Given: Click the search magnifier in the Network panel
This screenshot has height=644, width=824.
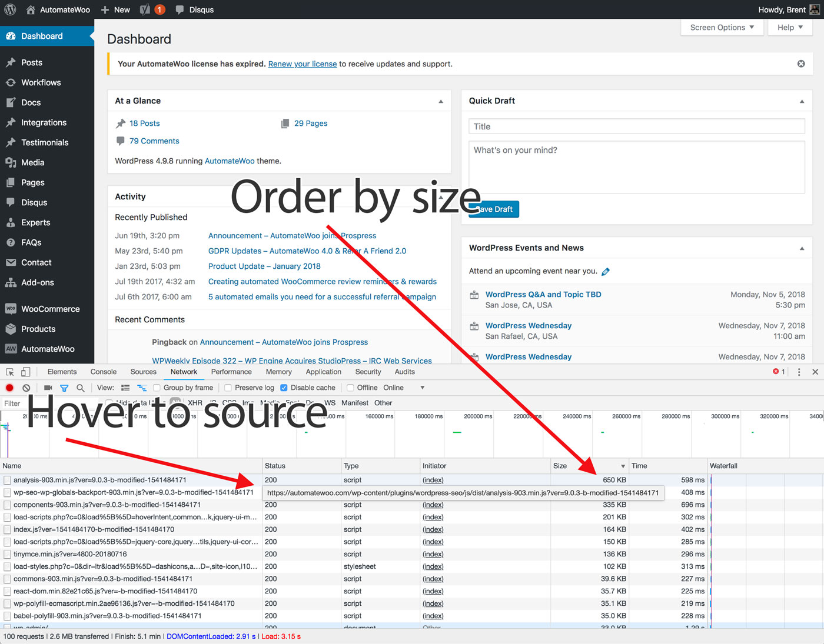Looking at the screenshot, I should point(80,388).
